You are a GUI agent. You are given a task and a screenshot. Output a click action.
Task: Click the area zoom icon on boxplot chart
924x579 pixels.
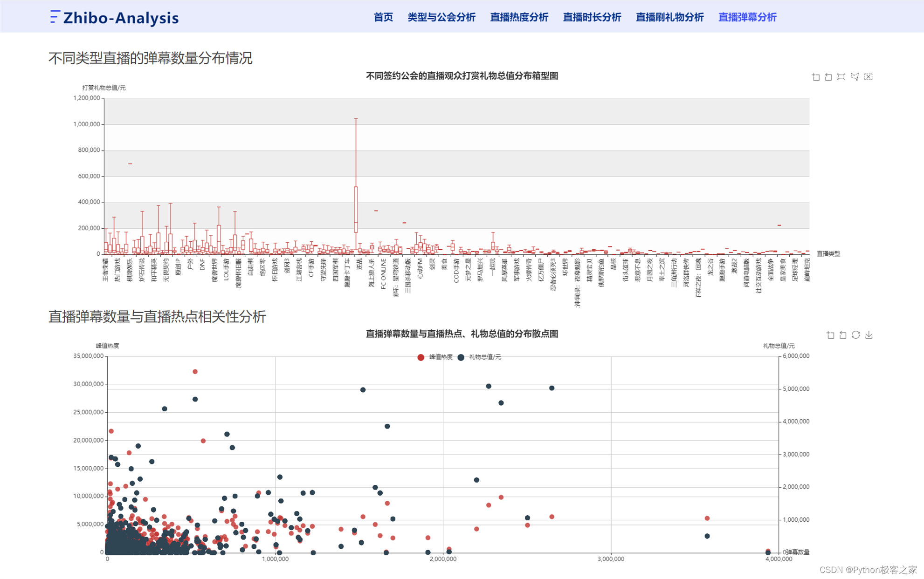coord(815,77)
